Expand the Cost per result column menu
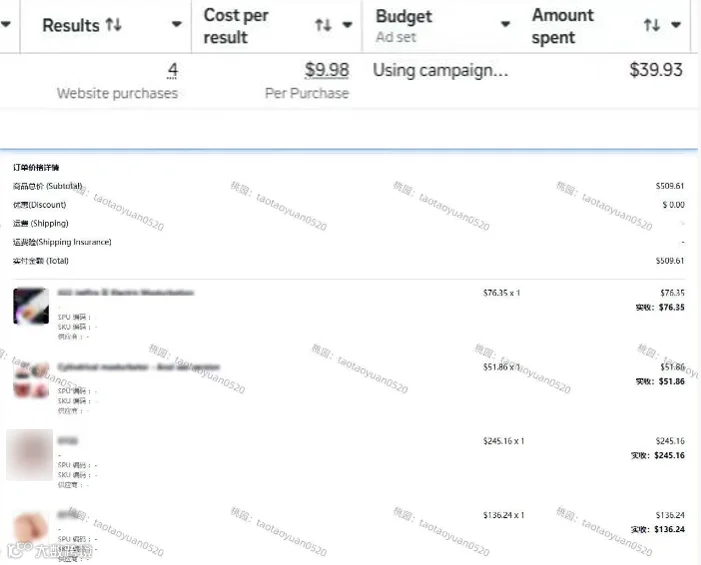The width and height of the screenshot is (701, 565). 347,25
